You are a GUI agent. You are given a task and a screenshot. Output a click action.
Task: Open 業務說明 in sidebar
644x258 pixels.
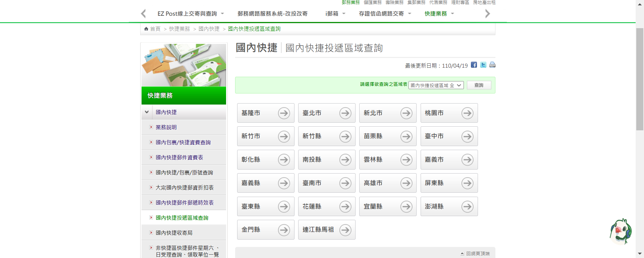point(166,127)
